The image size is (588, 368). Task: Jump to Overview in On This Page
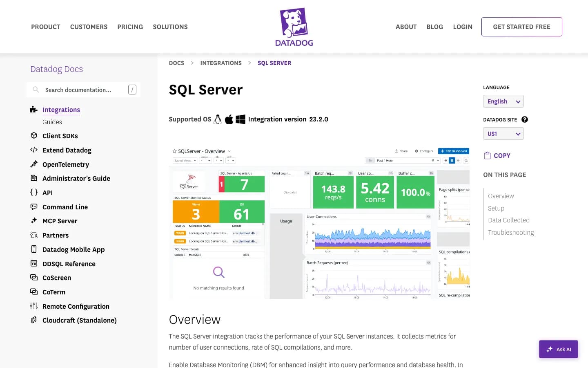(501, 196)
